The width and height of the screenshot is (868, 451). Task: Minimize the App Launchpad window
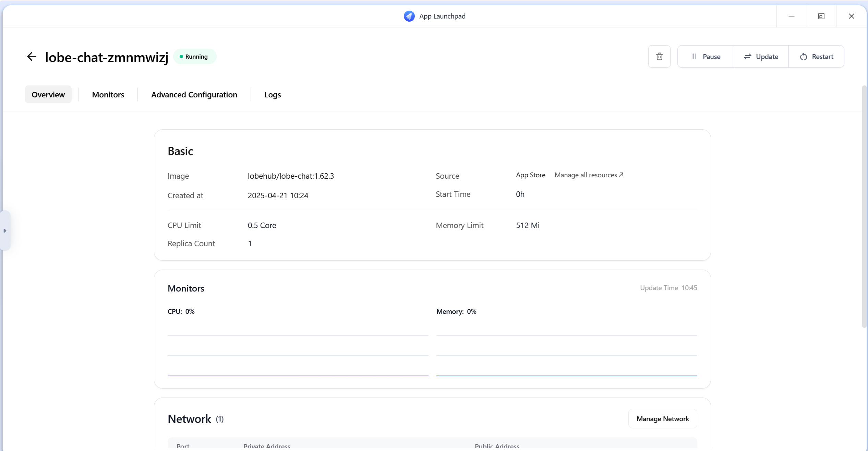click(x=792, y=16)
